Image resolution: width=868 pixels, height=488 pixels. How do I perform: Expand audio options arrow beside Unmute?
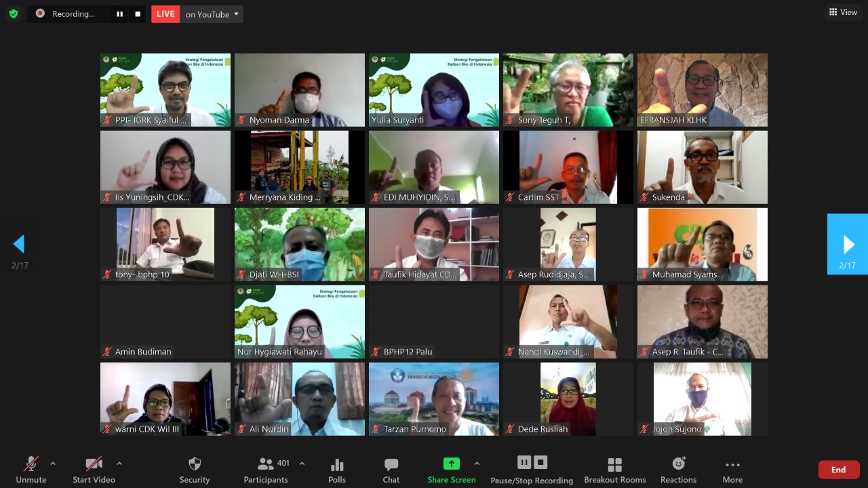click(x=53, y=464)
